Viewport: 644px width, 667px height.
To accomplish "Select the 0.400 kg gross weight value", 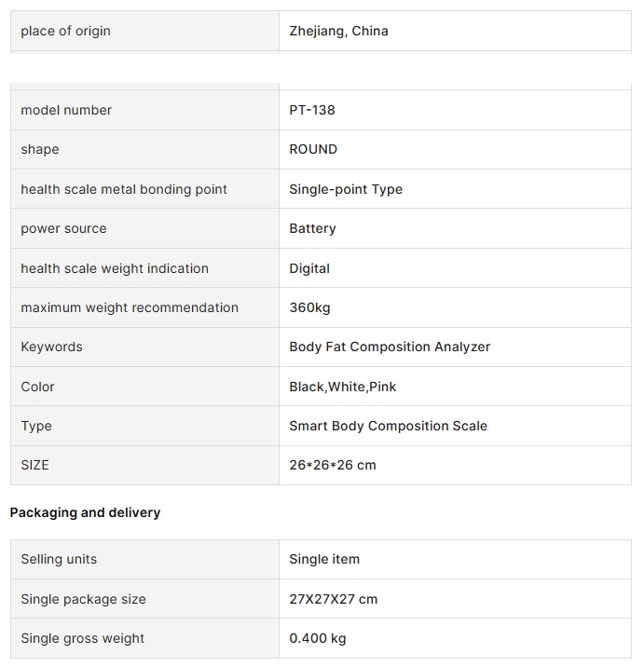I will (x=318, y=638).
